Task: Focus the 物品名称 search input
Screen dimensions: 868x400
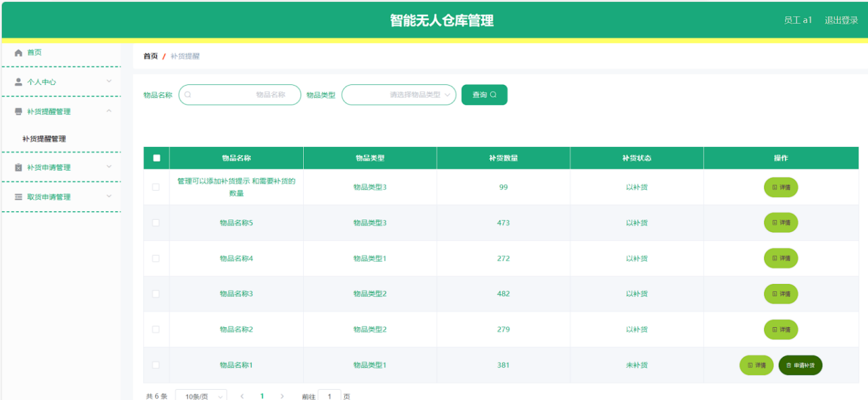Action: [240, 95]
